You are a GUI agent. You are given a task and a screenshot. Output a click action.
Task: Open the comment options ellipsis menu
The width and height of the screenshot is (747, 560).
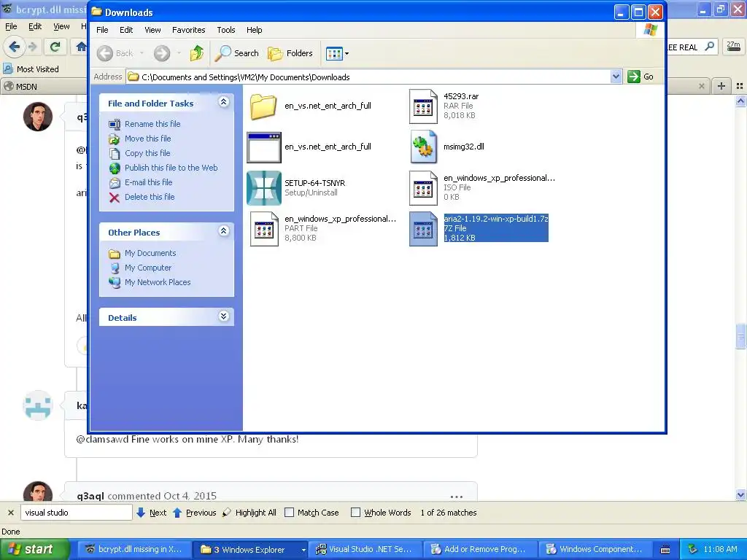tap(457, 497)
